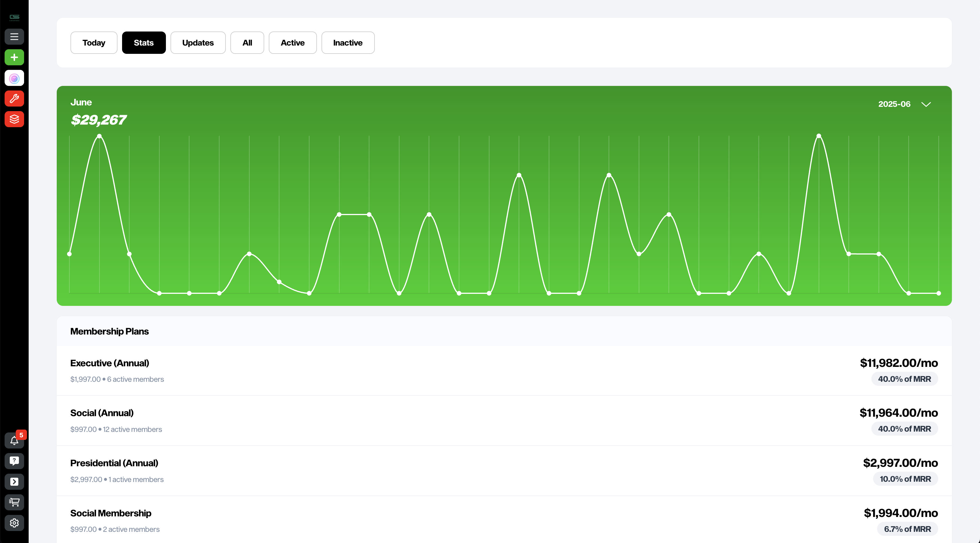The image size is (980, 543).
Task: Open the red layers stack icon
Action: [x=14, y=119]
